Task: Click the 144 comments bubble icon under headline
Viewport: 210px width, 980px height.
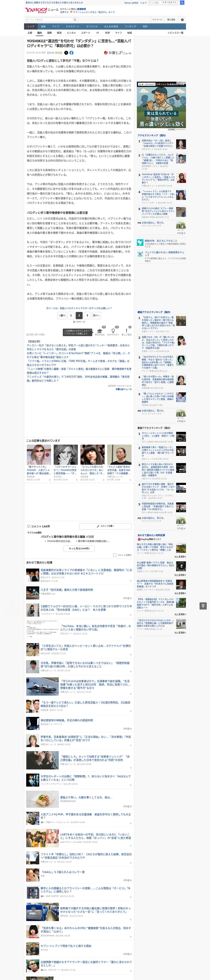Action: click(51, 53)
